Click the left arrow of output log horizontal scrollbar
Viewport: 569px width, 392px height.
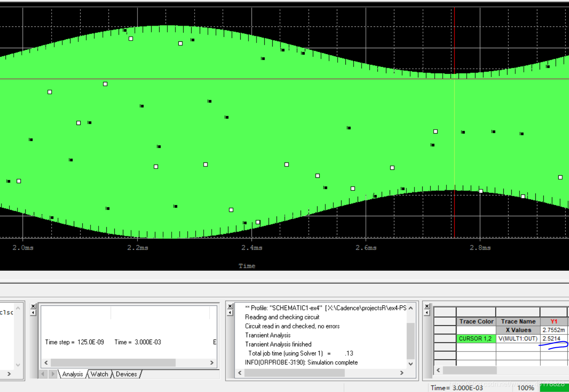coord(240,372)
